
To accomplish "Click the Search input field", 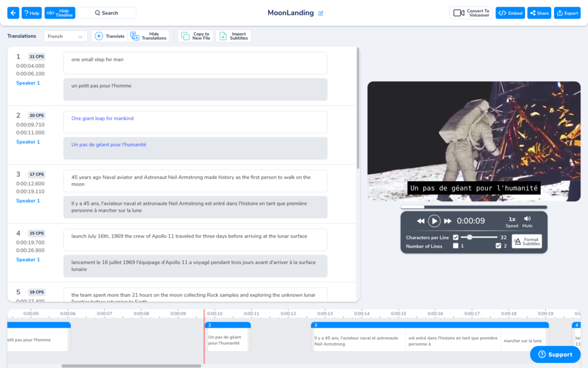I will click(107, 13).
